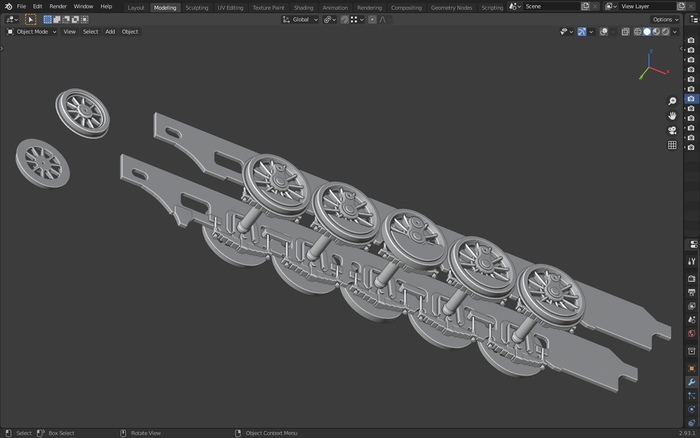Open the Render menu

tap(58, 6)
